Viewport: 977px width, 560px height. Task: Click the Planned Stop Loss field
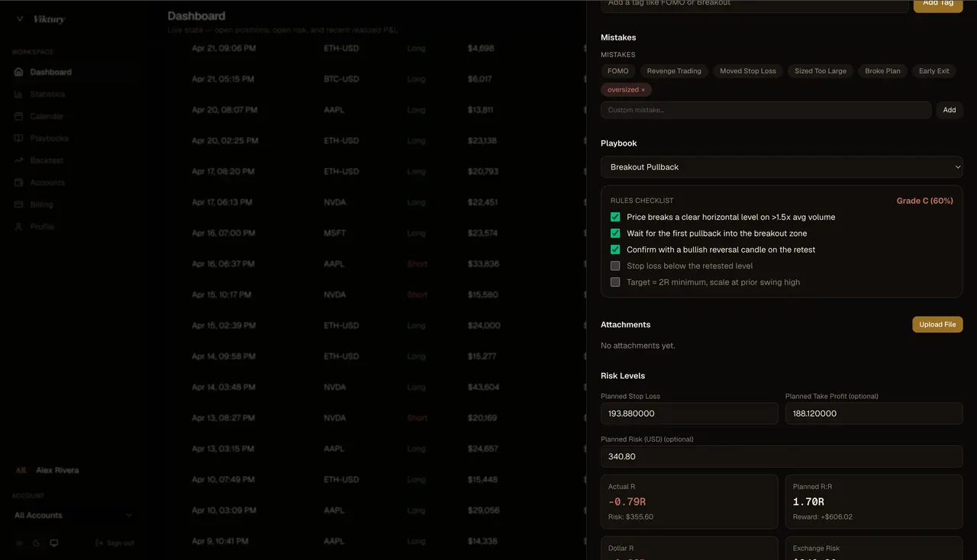pos(689,414)
